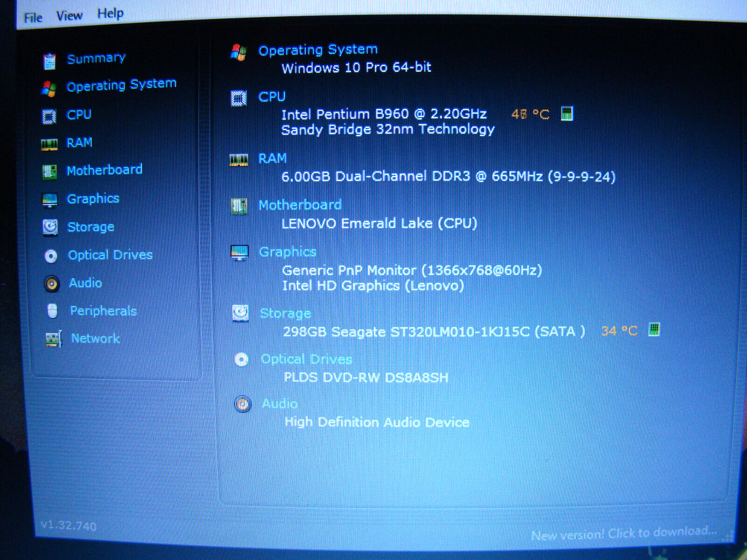Screen dimensions: 747x560
Task: Click the storage temperature value 34 °C
Action: click(x=619, y=331)
